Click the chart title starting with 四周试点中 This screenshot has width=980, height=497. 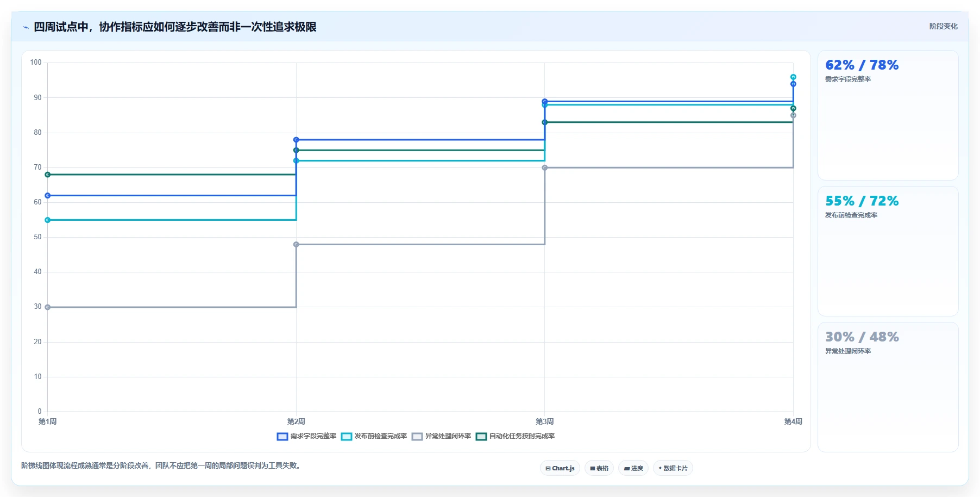(x=175, y=27)
